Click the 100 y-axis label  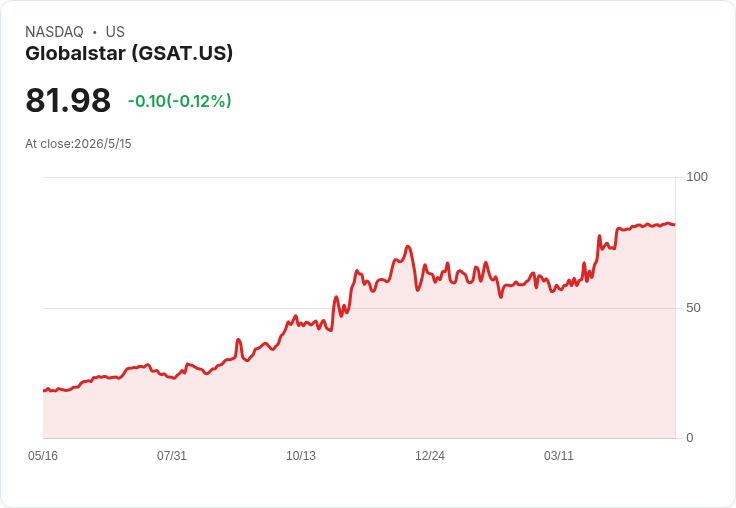pos(697,177)
